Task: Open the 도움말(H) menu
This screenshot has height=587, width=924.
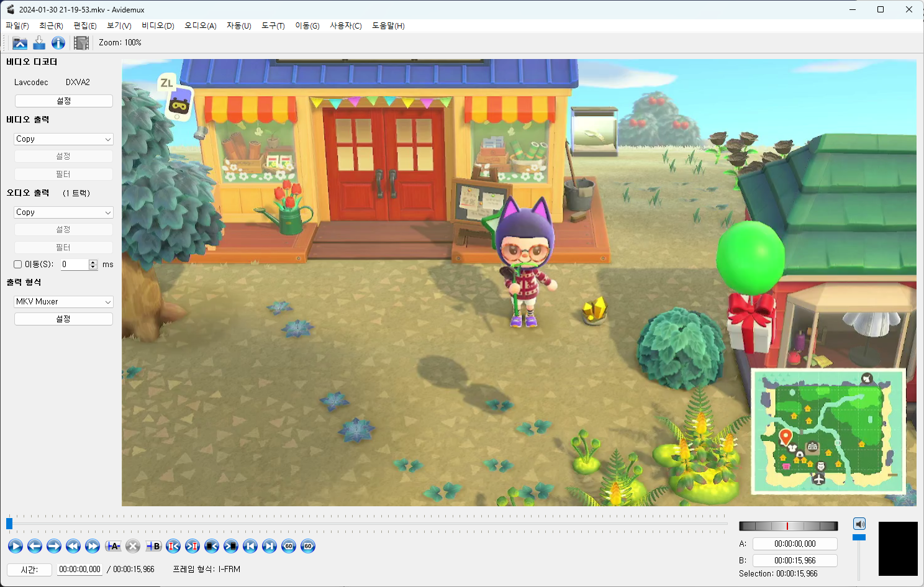Action: click(388, 25)
